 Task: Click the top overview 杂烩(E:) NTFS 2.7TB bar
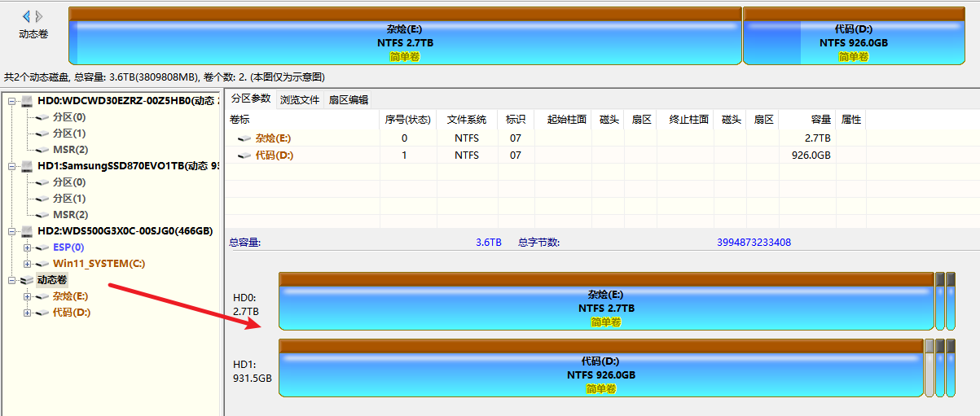[x=405, y=36]
